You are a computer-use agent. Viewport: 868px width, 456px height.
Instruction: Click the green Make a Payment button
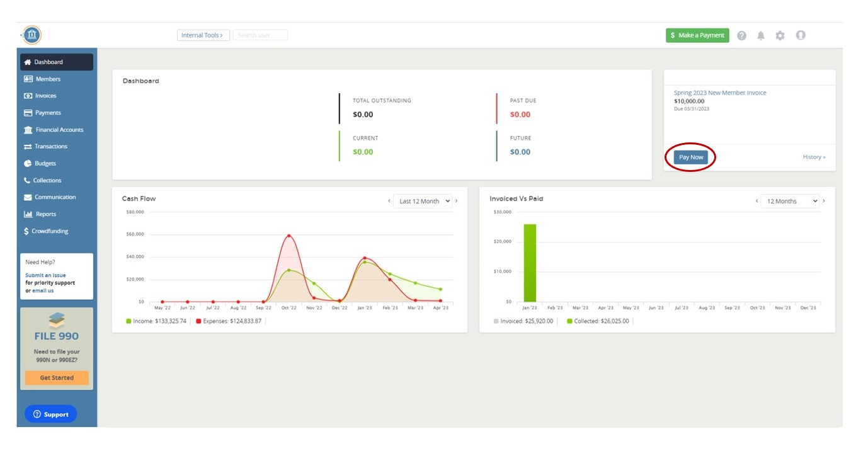coord(697,35)
